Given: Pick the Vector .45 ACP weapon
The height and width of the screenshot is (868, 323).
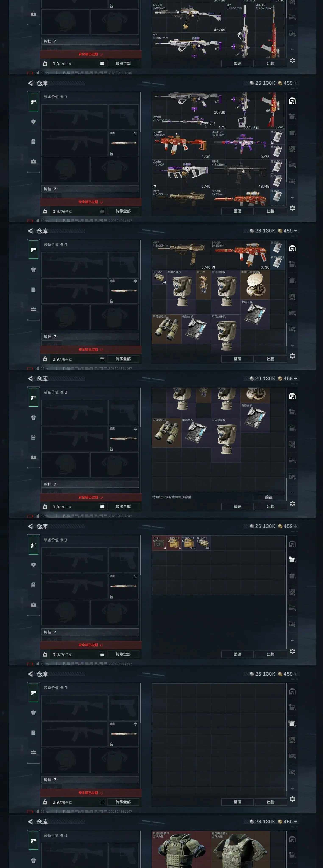Looking at the screenshot, I should (181, 174).
